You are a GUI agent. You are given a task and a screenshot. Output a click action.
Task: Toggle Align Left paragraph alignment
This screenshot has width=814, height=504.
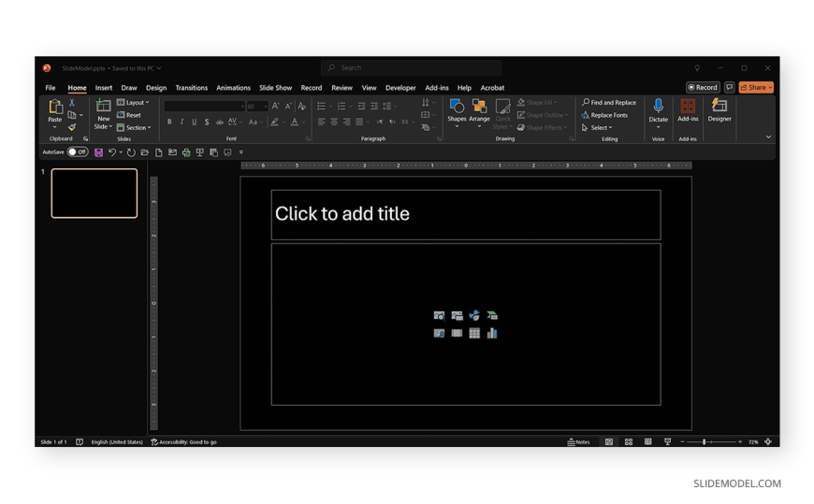(x=321, y=122)
